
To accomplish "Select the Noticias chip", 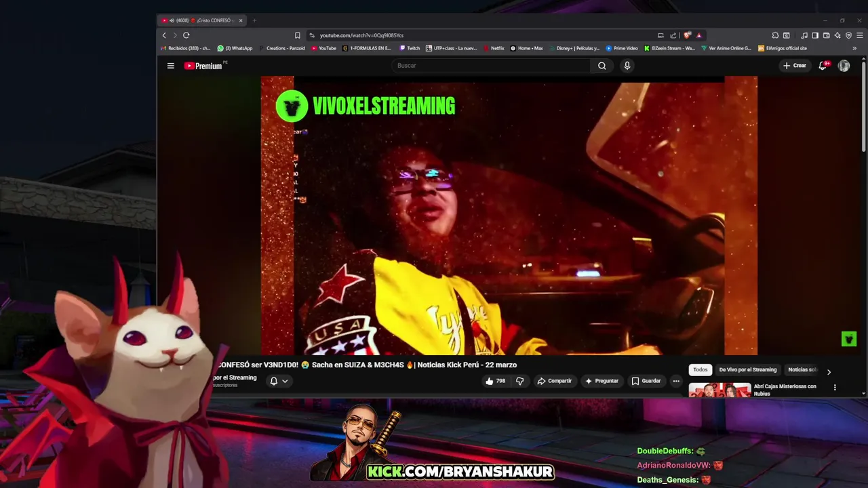I will (802, 369).
